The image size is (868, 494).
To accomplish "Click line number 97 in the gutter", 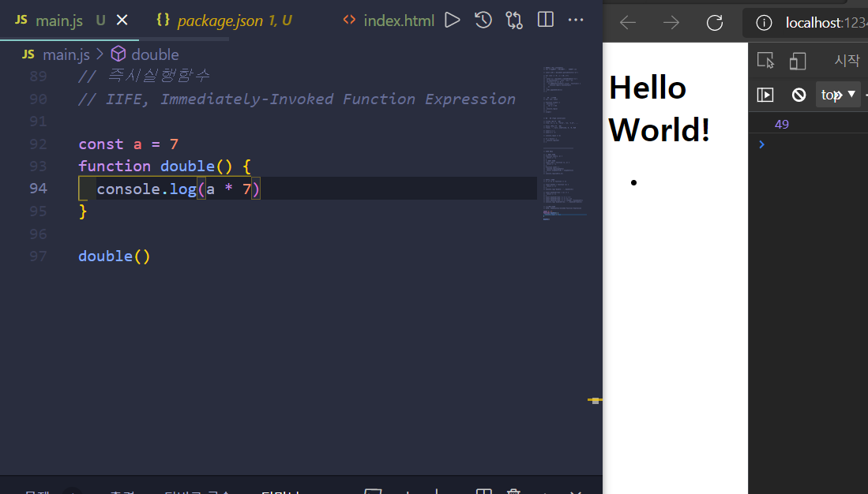I will (x=38, y=256).
